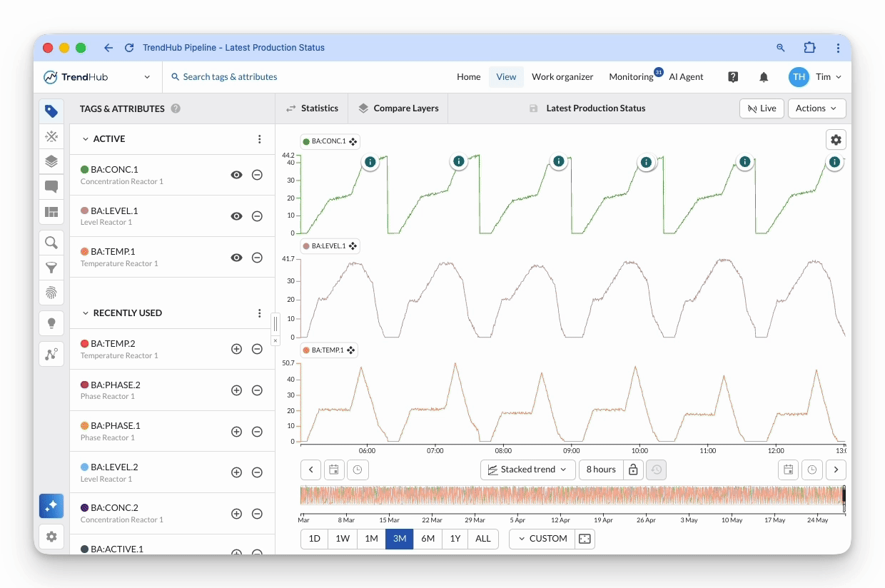This screenshot has width=885, height=588.
Task: Toggle visibility of BA:TEMP.1 tag
Action: [236, 258]
